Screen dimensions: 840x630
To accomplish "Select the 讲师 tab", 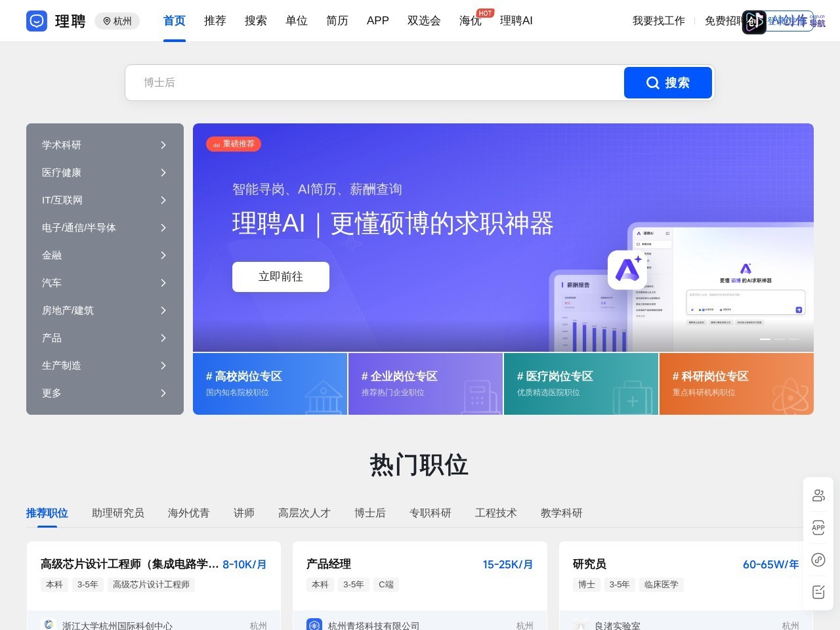I will click(x=244, y=513).
